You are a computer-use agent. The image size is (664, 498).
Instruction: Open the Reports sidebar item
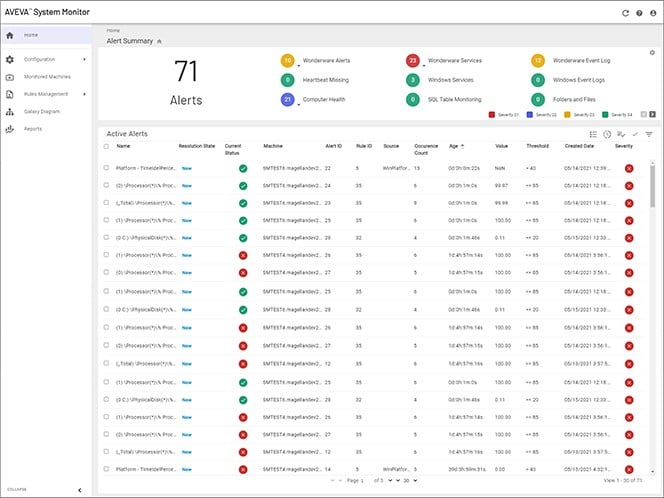pyautogui.click(x=33, y=128)
